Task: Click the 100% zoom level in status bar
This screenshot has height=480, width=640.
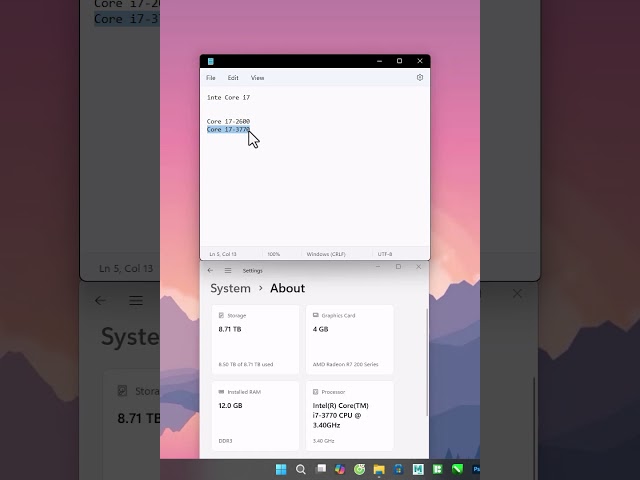Action: pyautogui.click(x=273, y=254)
